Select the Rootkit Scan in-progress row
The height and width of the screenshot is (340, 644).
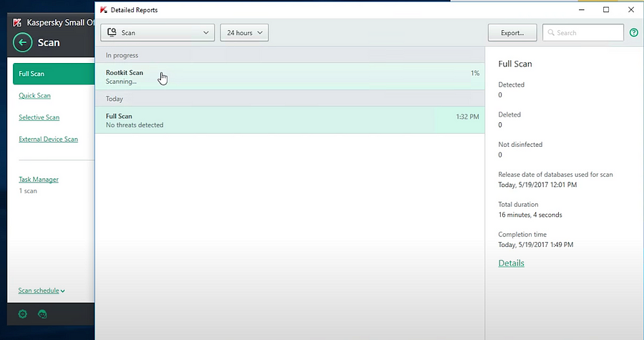pyautogui.click(x=290, y=77)
